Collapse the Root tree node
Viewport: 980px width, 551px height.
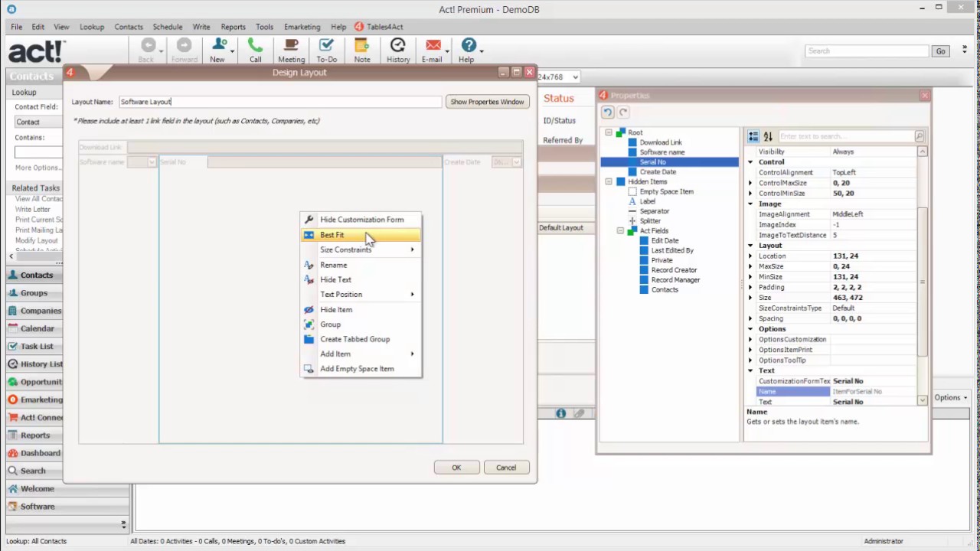(x=609, y=132)
